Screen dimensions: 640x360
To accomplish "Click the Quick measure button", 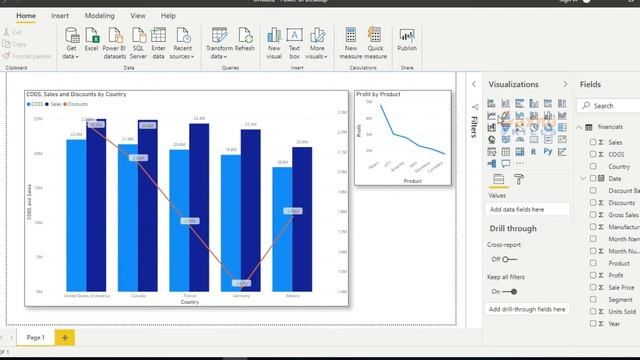I will (375, 43).
